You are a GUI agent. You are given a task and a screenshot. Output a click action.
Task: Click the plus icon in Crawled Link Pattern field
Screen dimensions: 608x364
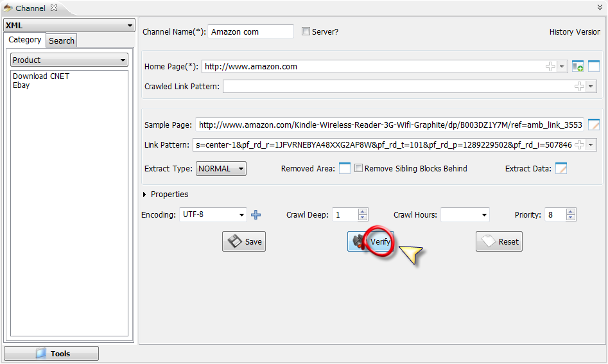pos(579,86)
